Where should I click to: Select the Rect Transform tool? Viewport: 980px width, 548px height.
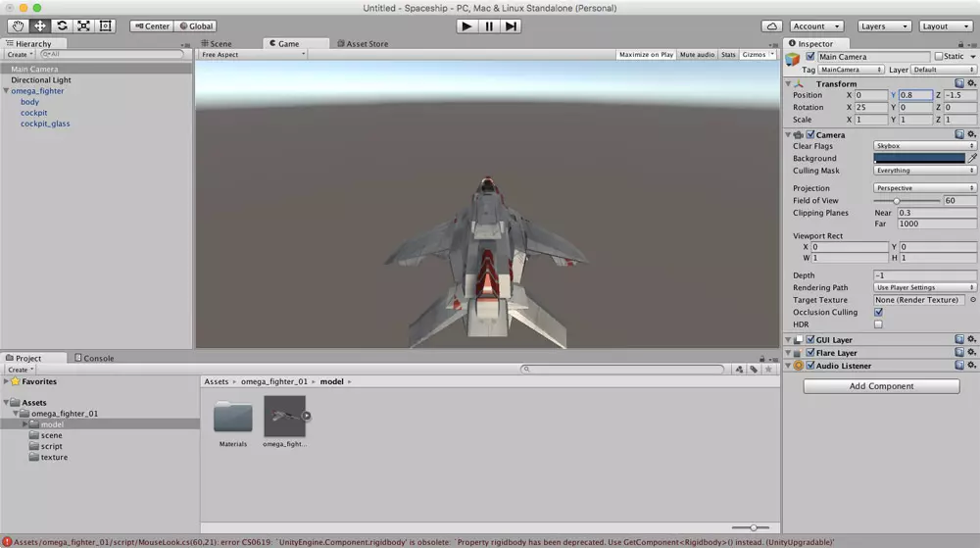(105, 25)
